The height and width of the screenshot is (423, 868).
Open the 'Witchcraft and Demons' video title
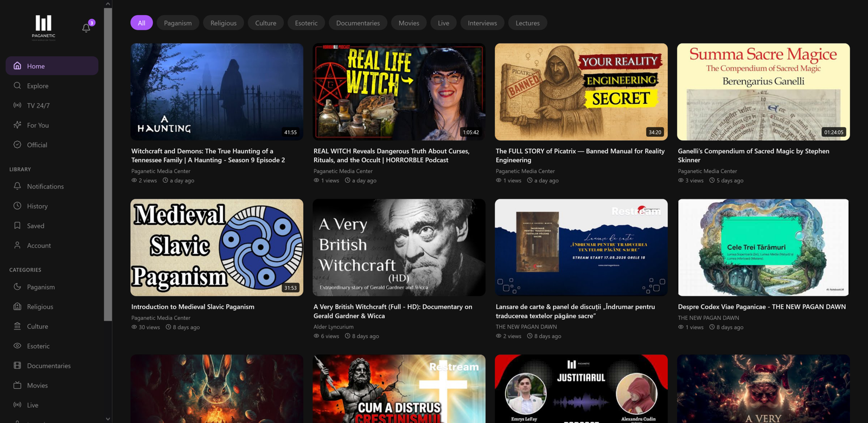[208, 155]
